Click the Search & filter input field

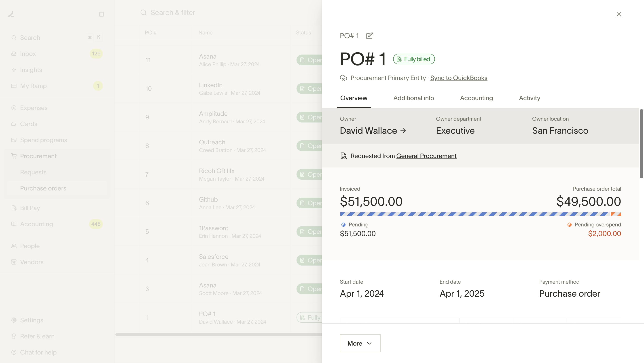tap(230, 13)
